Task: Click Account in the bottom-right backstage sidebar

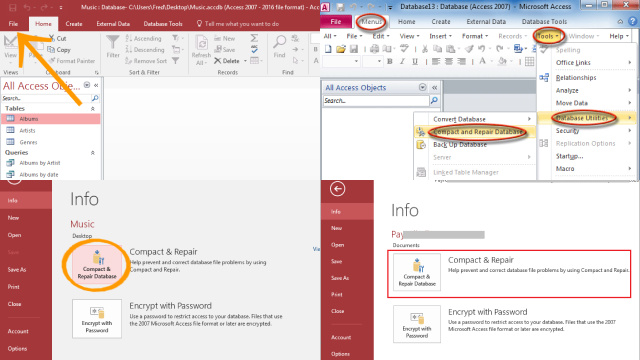Action: 341,337
